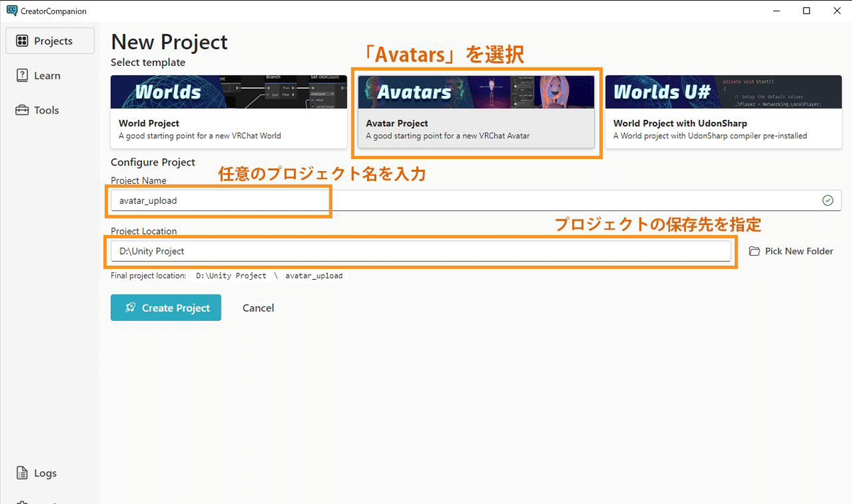Screen dimensions: 852x504
Task: Click the Projects grid icon
Action: point(22,41)
